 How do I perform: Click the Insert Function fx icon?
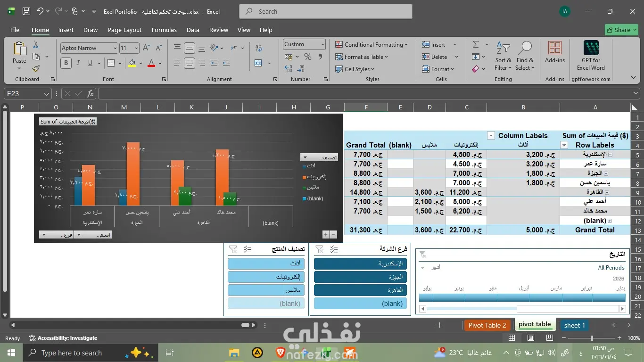click(x=91, y=94)
